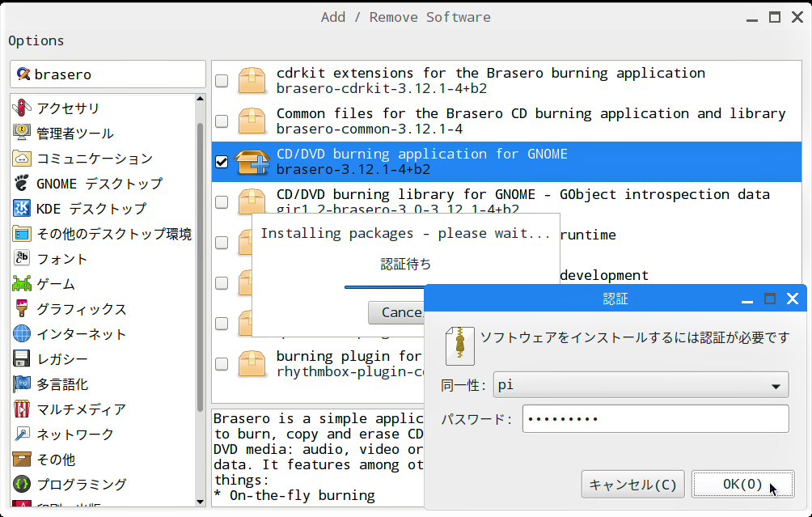Select the 管理者ツール category icon
This screenshot has height=517, width=812.
tap(22, 133)
